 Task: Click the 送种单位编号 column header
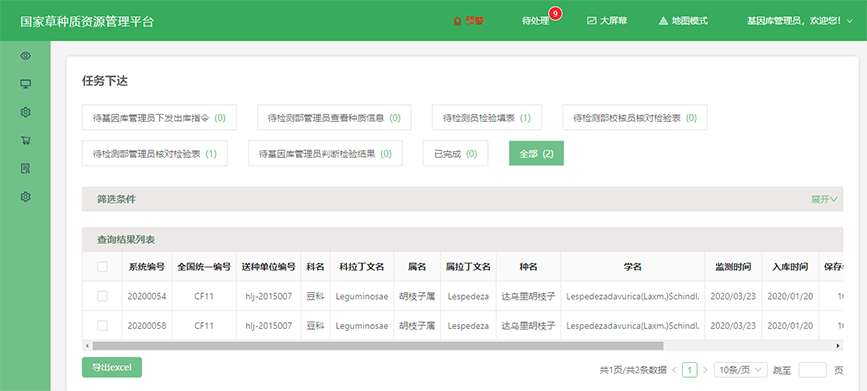tap(269, 267)
